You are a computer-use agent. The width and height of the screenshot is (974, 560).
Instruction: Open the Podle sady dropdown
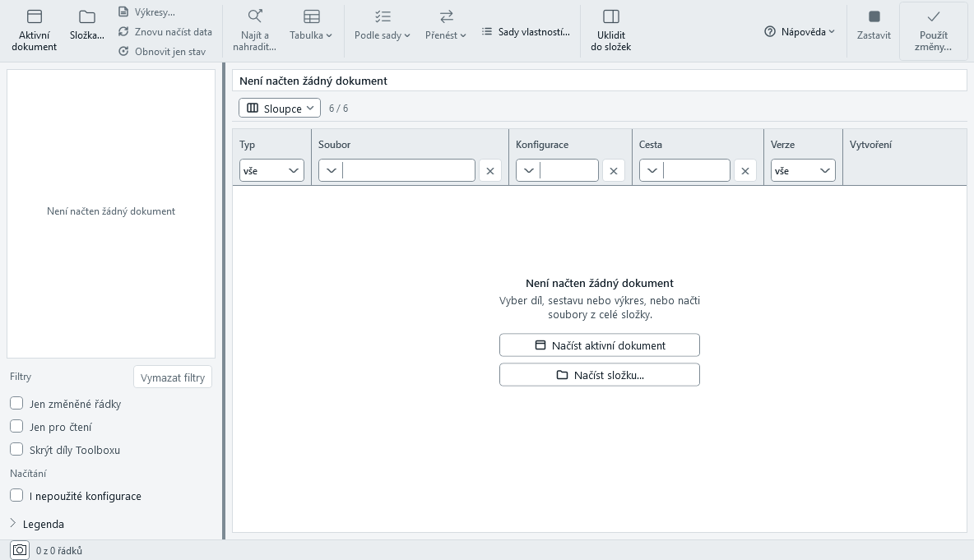tap(383, 25)
